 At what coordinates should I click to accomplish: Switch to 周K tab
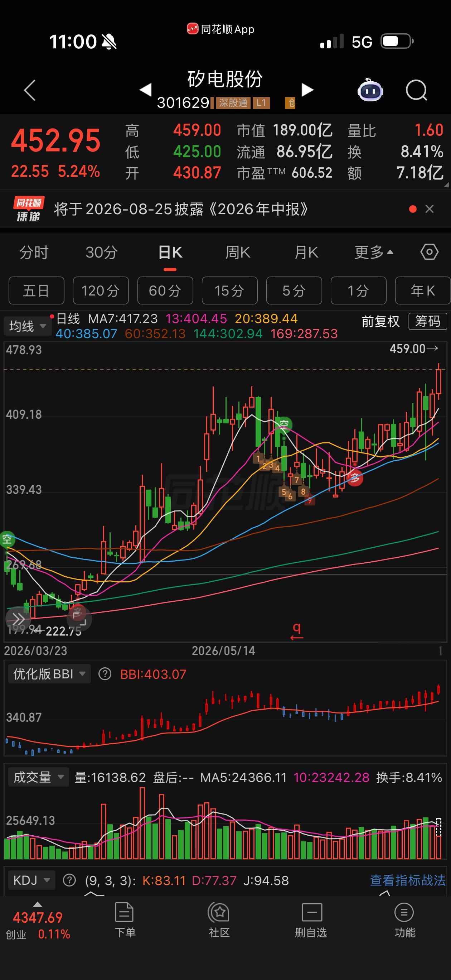point(238,252)
